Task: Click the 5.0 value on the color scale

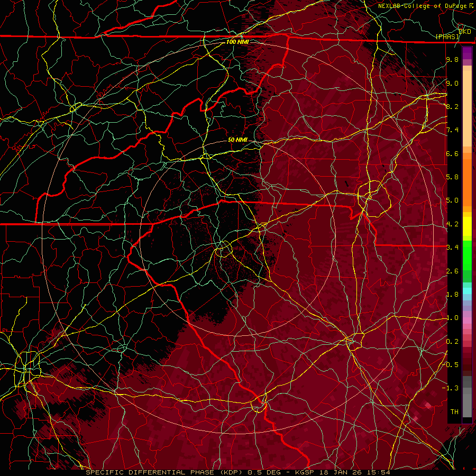Action: (x=452, y=200)
